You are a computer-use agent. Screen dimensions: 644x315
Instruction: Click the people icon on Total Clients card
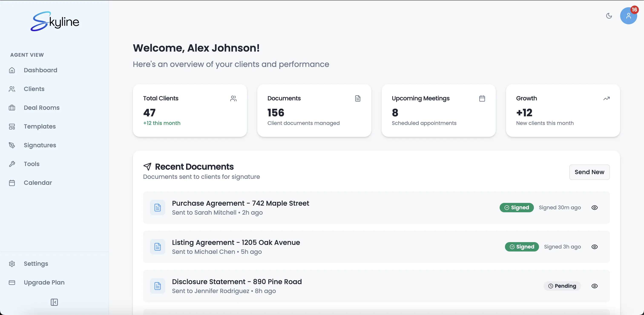pyautogui.click(x=233, y=99)
